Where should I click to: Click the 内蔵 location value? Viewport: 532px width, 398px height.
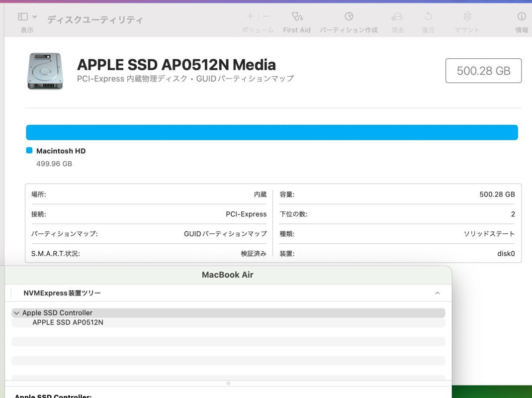pos(260,194)
